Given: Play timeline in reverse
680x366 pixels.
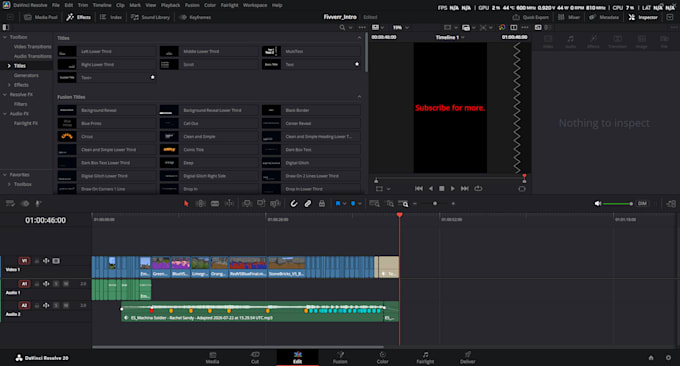Looking at the screenshot, I should (431, 189).
